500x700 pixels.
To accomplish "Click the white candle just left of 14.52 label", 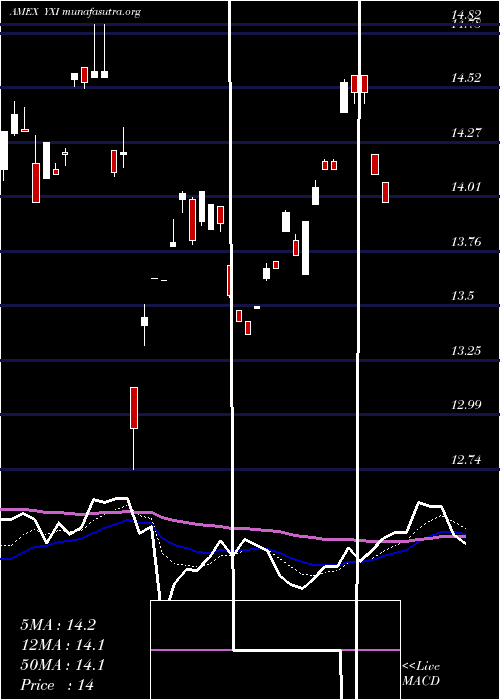I will tap(344, 97).
